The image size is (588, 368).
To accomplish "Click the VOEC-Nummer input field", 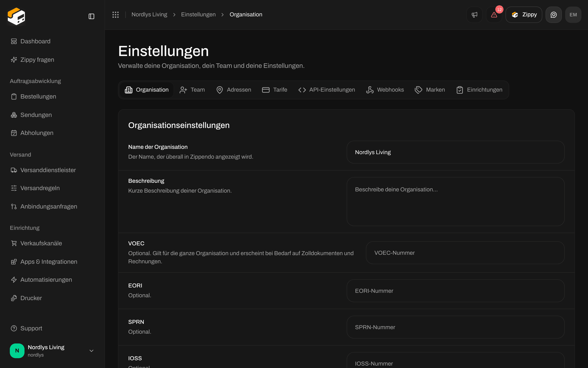I will pos(465,253).
